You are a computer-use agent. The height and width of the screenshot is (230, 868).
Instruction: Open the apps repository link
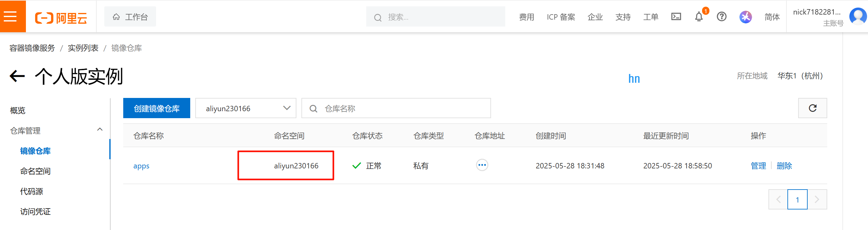(x=141, y=166)
